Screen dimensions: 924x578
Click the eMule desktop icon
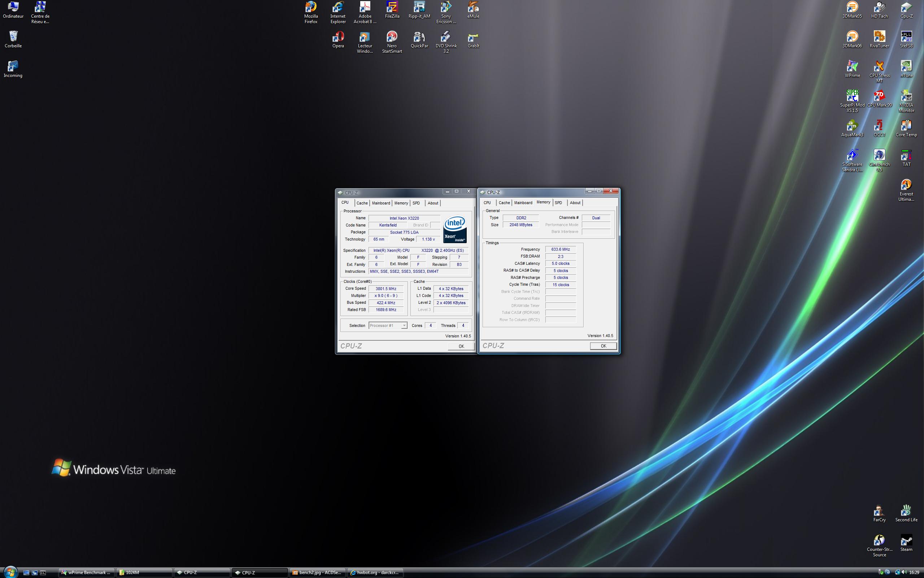coord(473,10)
